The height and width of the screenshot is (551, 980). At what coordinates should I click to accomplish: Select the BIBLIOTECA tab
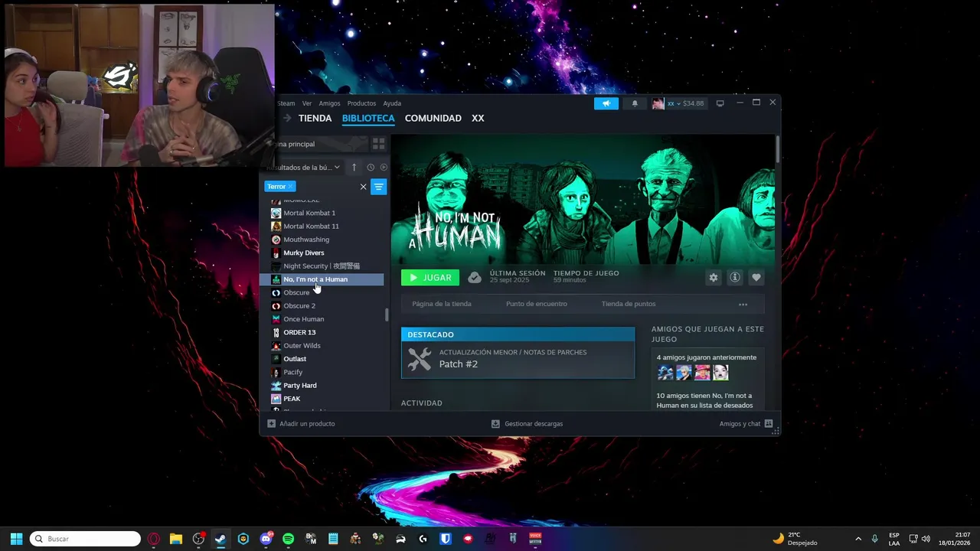[368, 118]
